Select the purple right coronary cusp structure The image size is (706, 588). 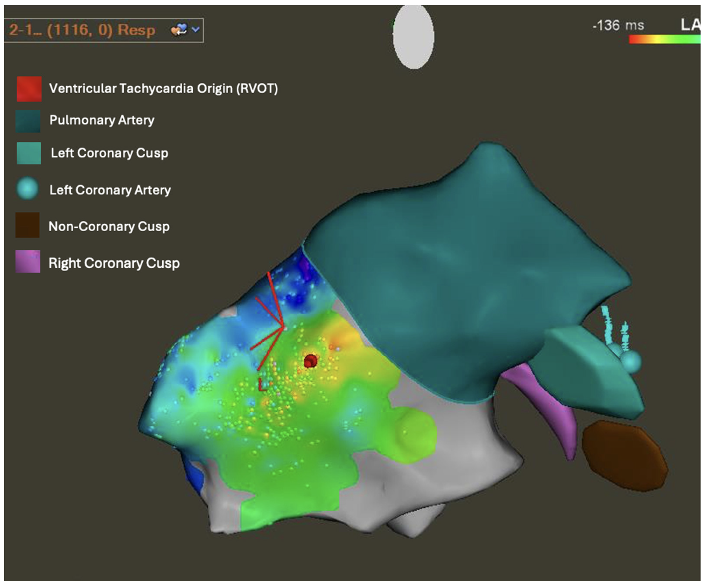pos(551,410)
